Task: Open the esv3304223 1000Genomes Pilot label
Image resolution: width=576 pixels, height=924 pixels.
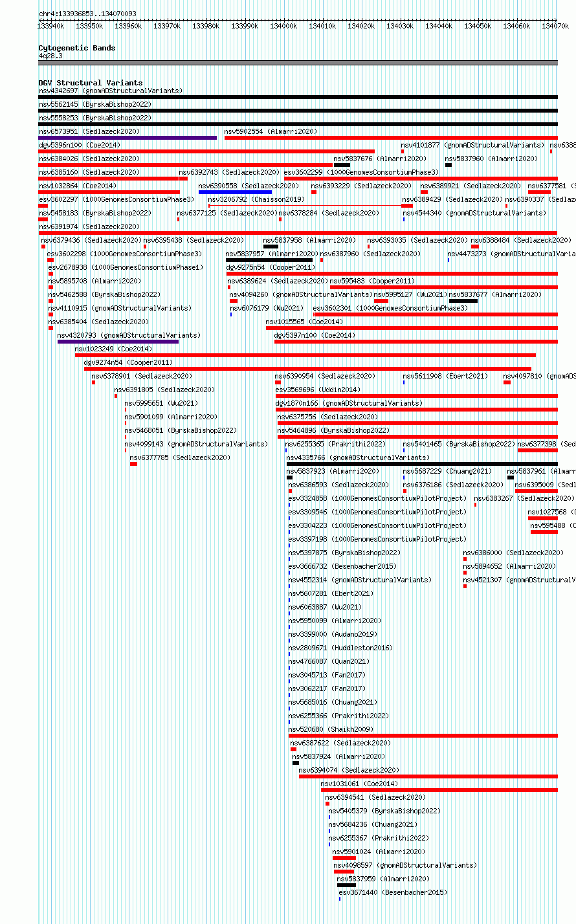Action: coord(377,525)
